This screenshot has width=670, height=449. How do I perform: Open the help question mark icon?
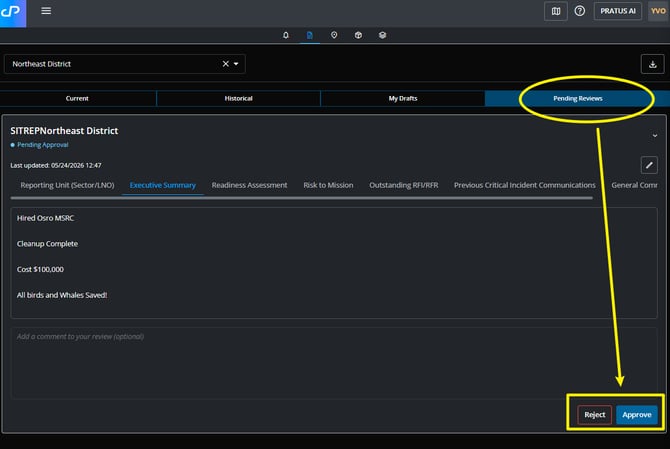579,11
